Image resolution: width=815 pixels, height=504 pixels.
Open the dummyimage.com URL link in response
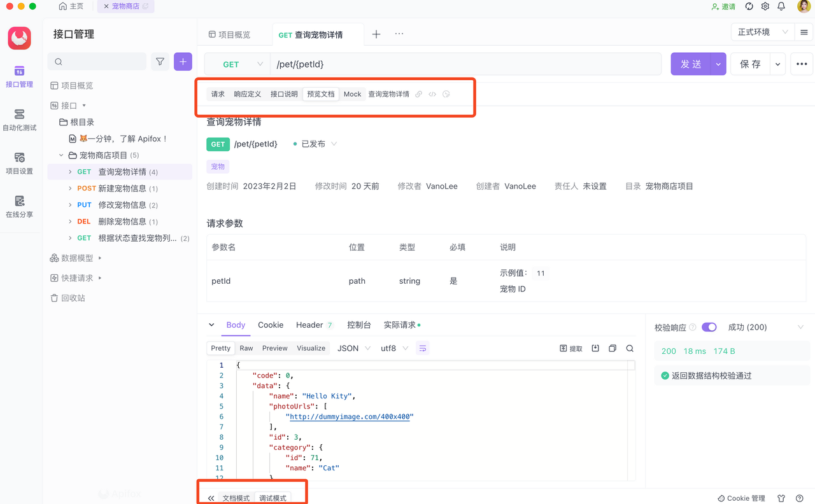pos(349,417)
